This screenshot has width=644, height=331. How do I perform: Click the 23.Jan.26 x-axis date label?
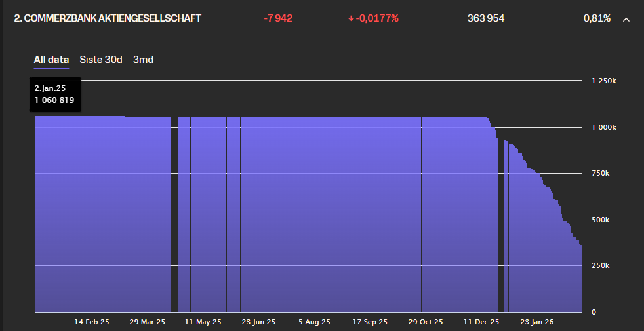pos(538,322)
